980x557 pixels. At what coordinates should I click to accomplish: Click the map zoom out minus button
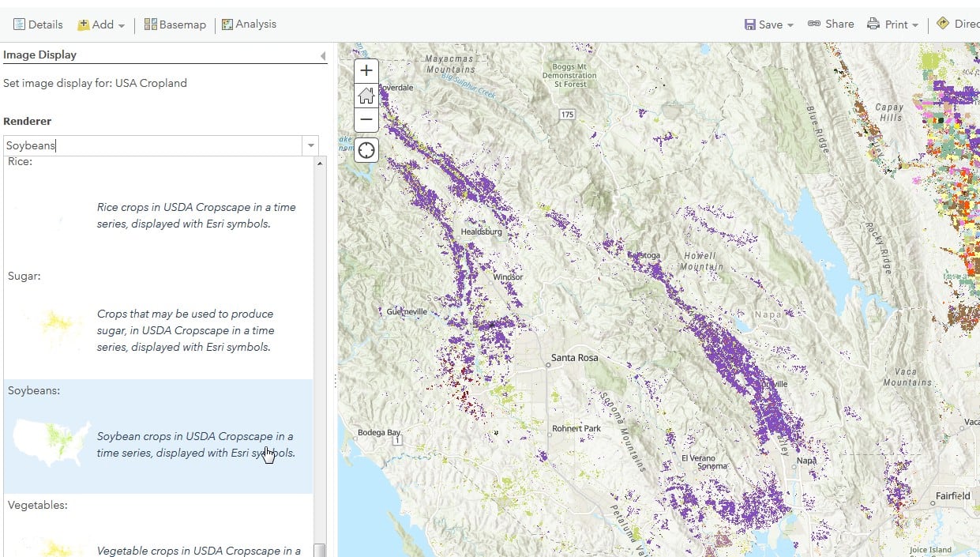(366, 120)
